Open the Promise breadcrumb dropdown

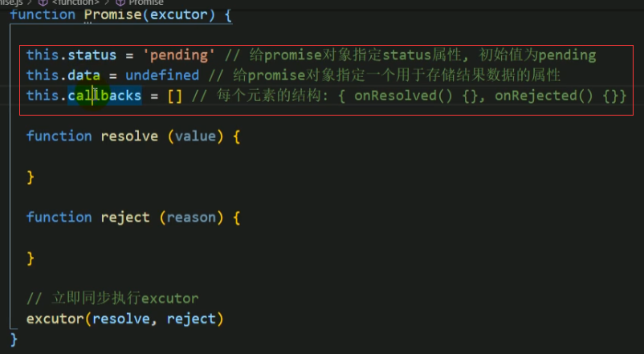click(x=146, y=3)
